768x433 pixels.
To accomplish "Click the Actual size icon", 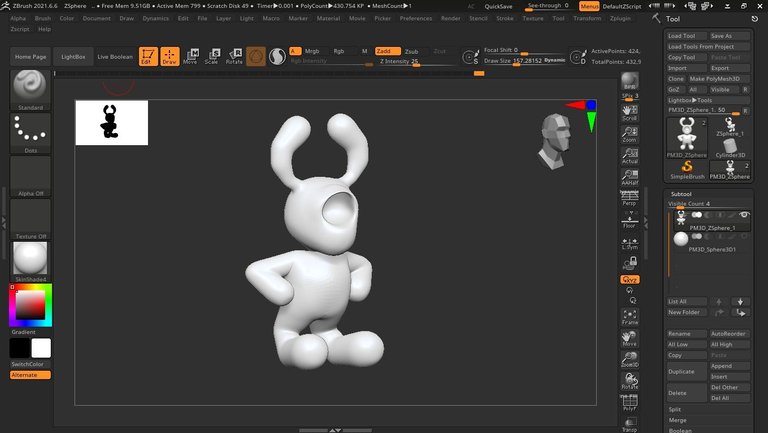I will pos(629,156).
